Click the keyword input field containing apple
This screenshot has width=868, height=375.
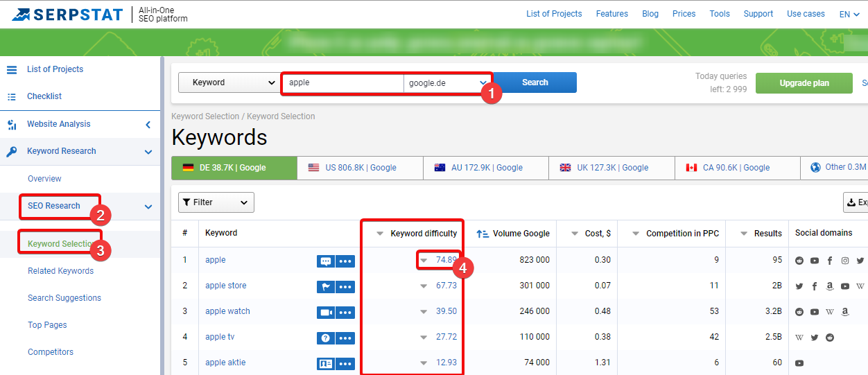coord(343,83)
